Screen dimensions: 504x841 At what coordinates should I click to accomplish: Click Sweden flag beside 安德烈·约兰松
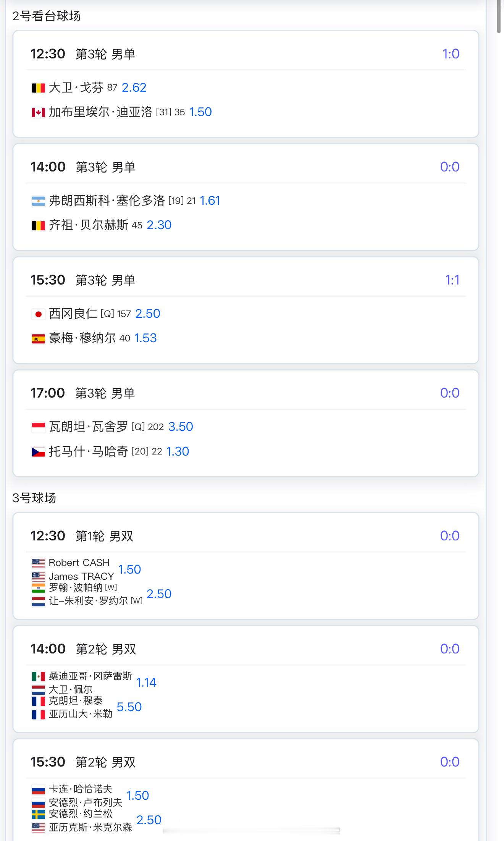click(38, 814)
